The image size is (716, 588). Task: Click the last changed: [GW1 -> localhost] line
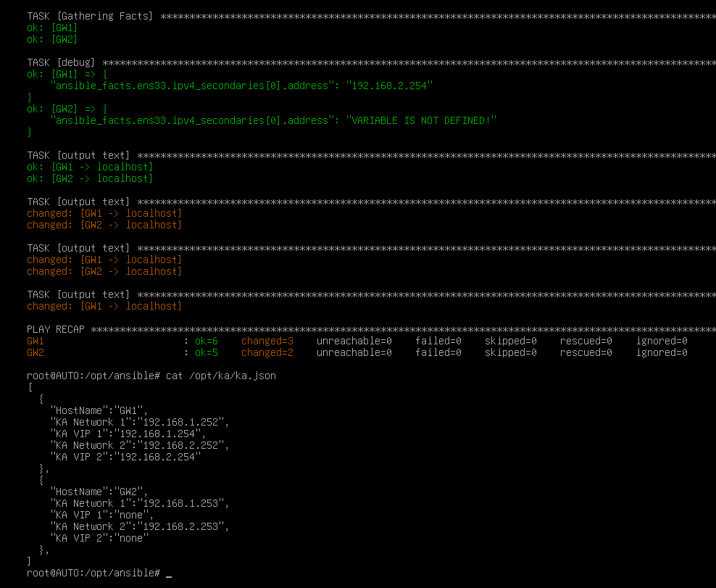(x=104, y=306)
